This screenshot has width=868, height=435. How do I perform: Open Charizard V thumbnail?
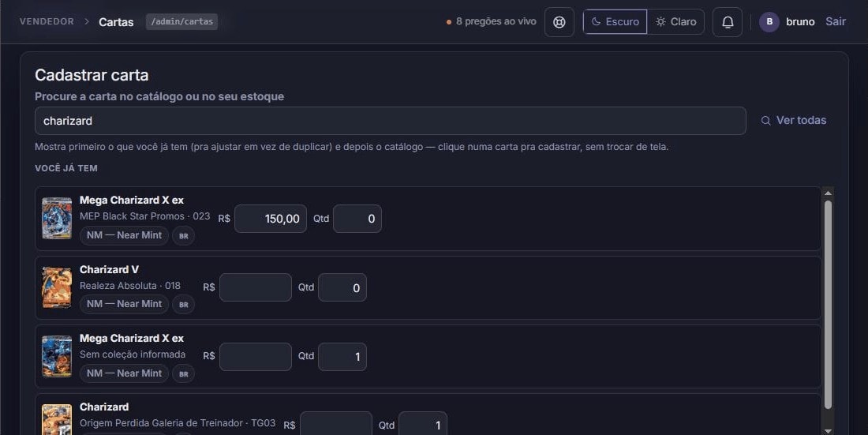point(57,287)
